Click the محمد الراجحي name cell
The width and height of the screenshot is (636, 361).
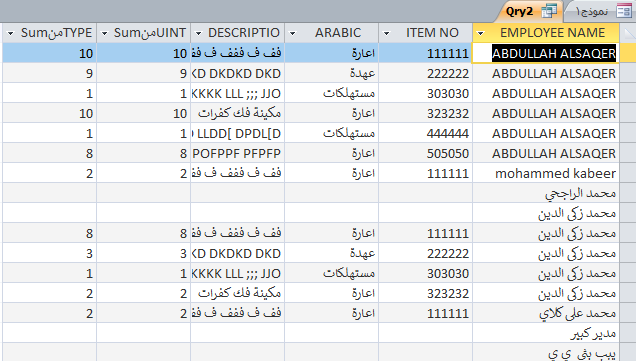(546, 193)
